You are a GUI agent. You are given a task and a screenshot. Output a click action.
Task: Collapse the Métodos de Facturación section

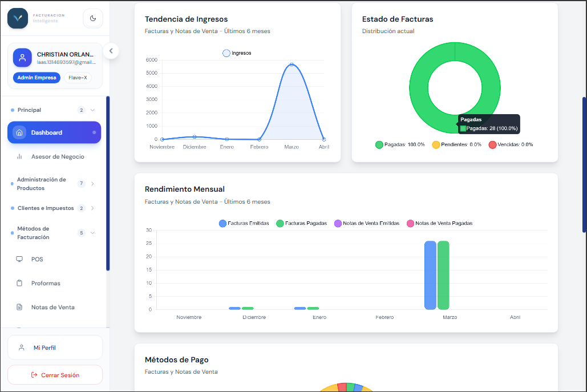(92, 233)
